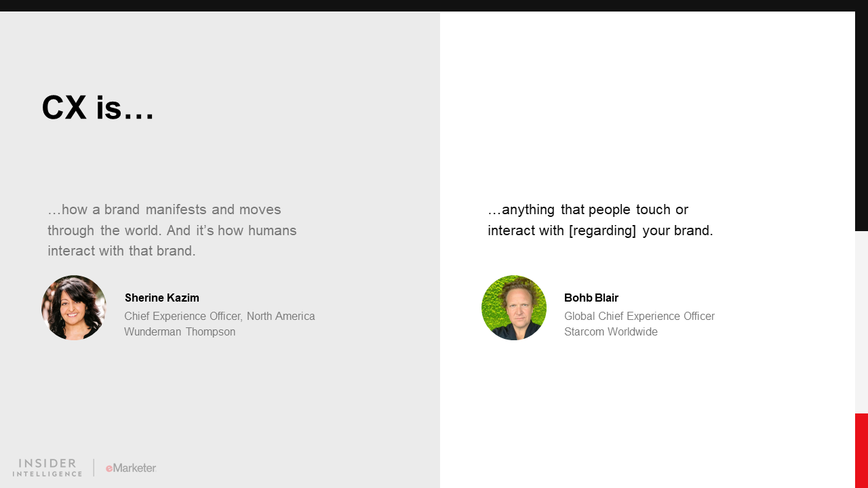Select the name "Bohb Blair"
Viewport: 868px width, 488px height.
point(591,298)
